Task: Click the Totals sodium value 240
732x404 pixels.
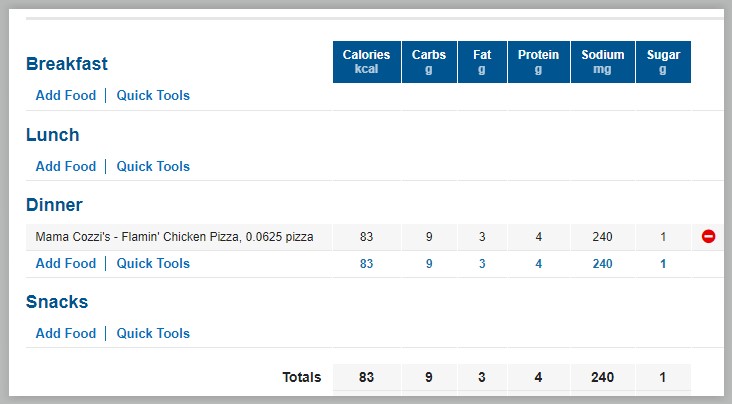Action: pos(602,377)
